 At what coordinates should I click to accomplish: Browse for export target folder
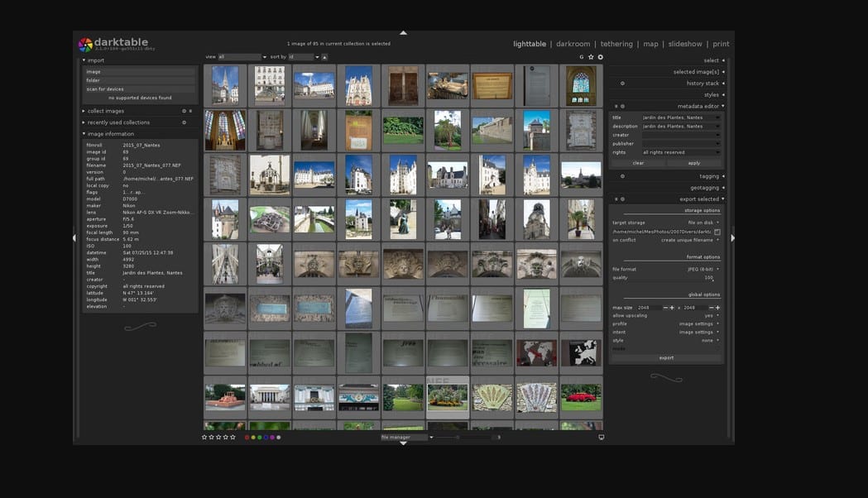717,232
